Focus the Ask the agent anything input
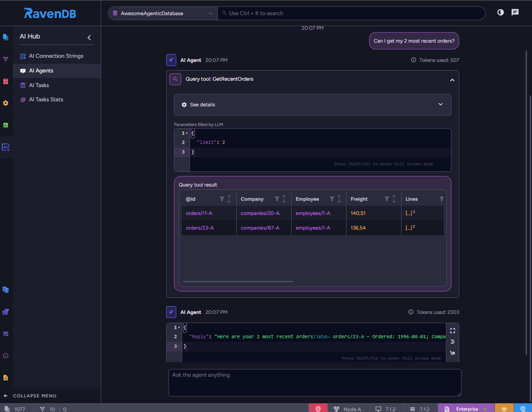This screenshot has width=532, height=412. 315,383
